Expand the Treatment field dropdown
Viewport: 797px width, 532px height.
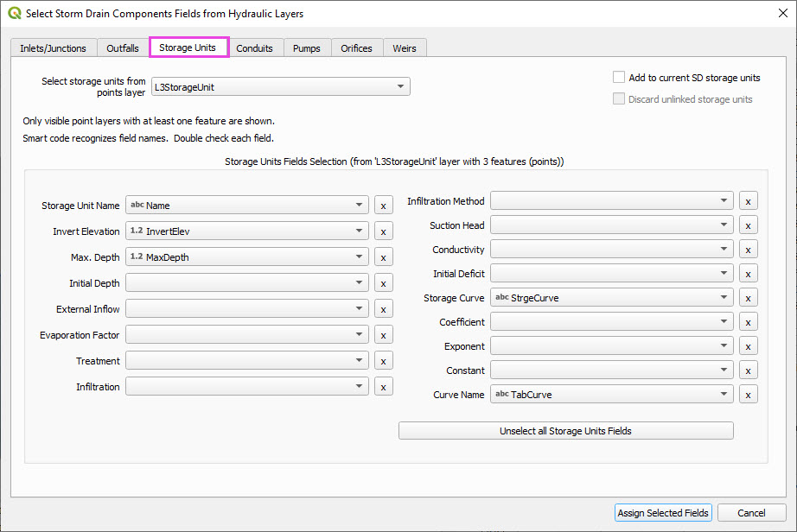[x=246, y=361]
